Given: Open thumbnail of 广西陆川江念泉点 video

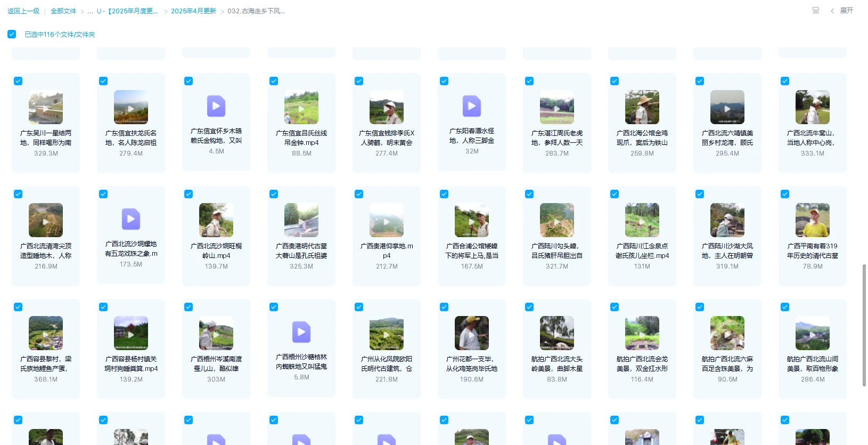Looking at the screenshot, I should (642, 220).
